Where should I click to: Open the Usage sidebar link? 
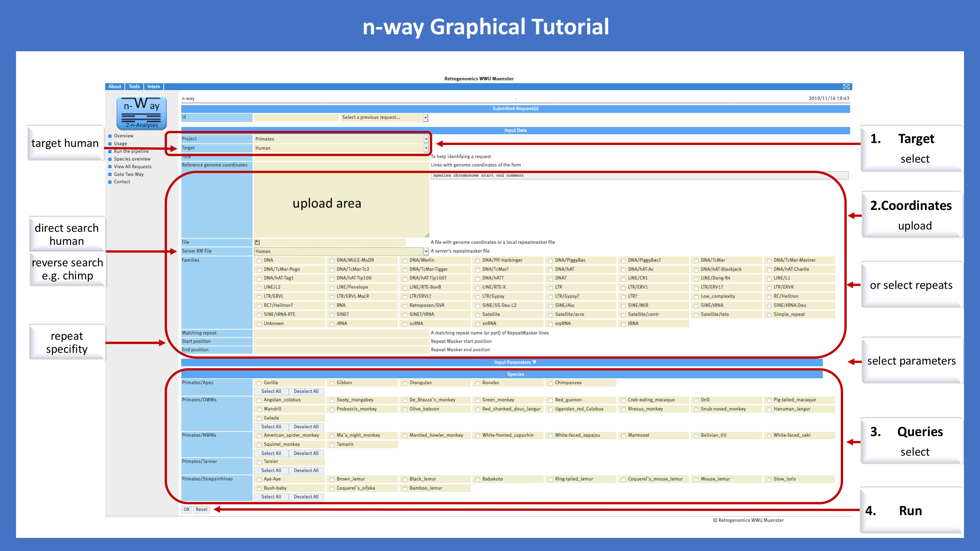point(120,144)
